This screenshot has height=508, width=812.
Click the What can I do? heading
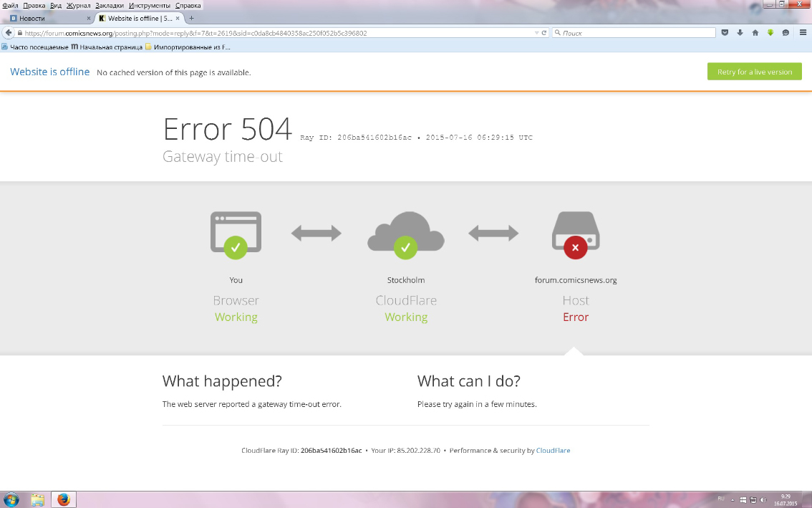pyautogui.click(x=469, y=381)
